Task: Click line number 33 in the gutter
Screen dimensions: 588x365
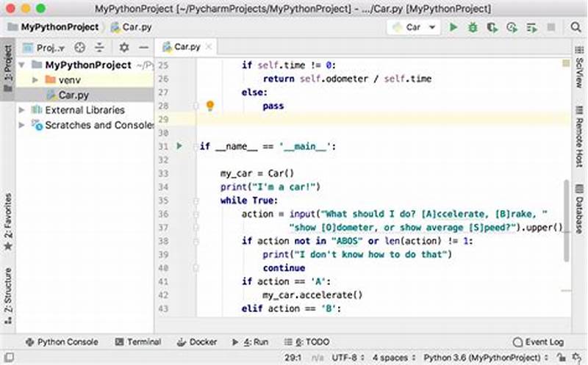Action: coord(162,173)
